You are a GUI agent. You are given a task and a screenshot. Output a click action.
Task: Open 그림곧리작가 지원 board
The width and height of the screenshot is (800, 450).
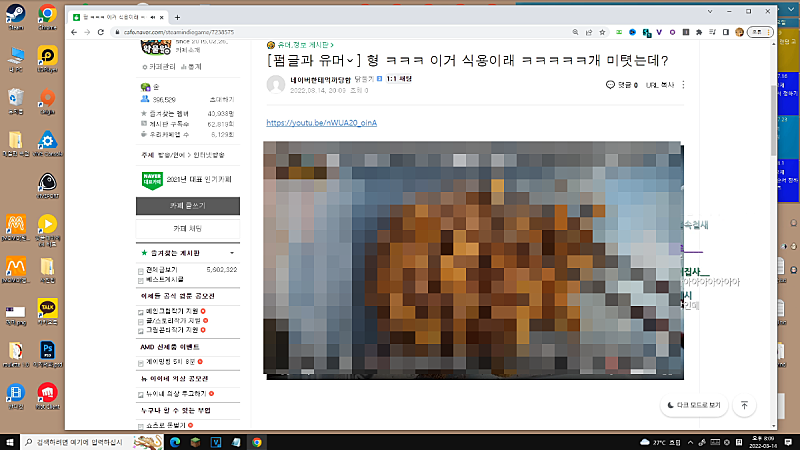click(x=172, y=330)
